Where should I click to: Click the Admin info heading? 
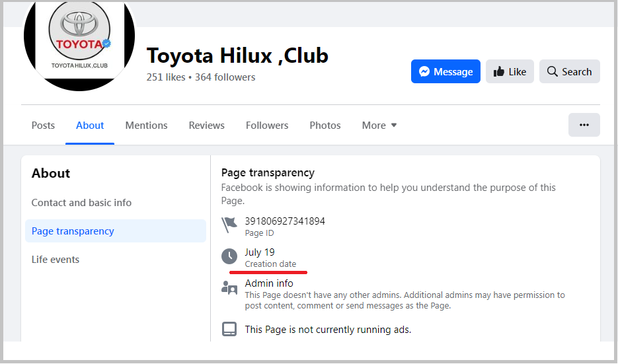click(269, 283)
